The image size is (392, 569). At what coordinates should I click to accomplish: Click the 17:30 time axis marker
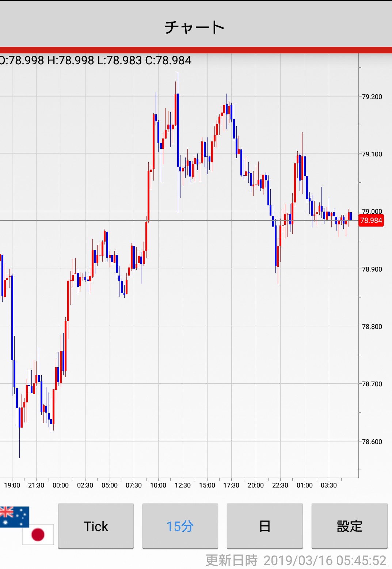231,485
